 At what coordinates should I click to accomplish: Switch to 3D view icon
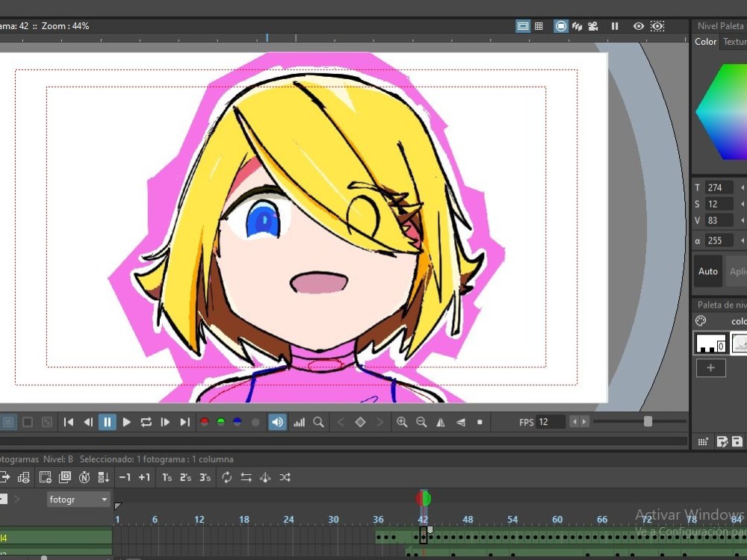[577, 26]
